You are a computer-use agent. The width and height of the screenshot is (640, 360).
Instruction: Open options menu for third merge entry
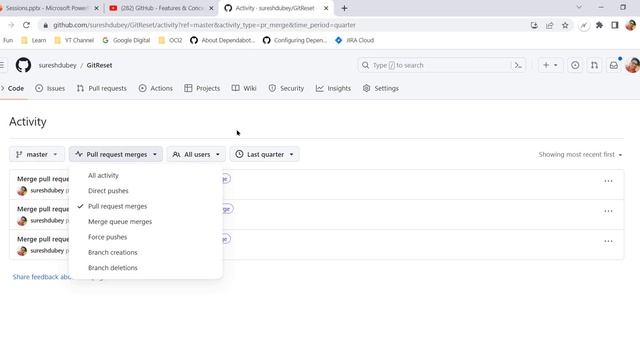click(x=608, y=241)
